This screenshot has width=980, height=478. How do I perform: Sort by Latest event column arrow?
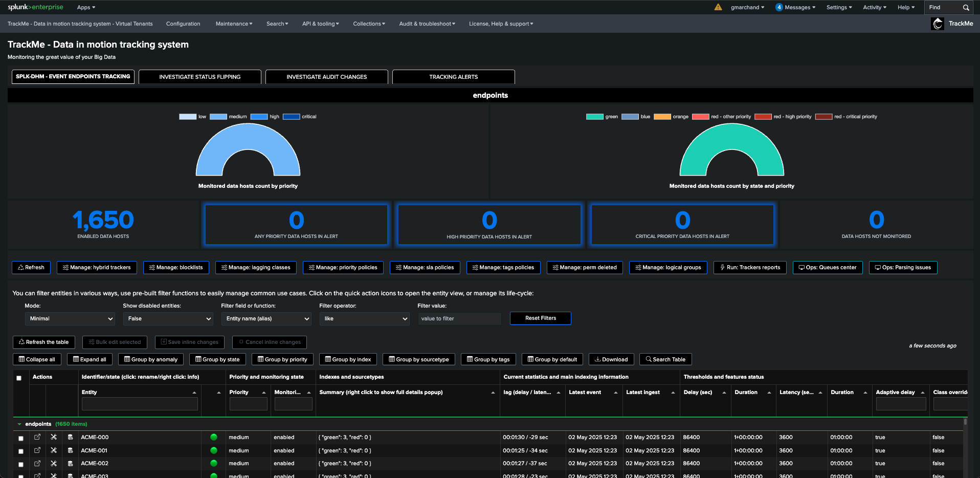pos(616,393)
